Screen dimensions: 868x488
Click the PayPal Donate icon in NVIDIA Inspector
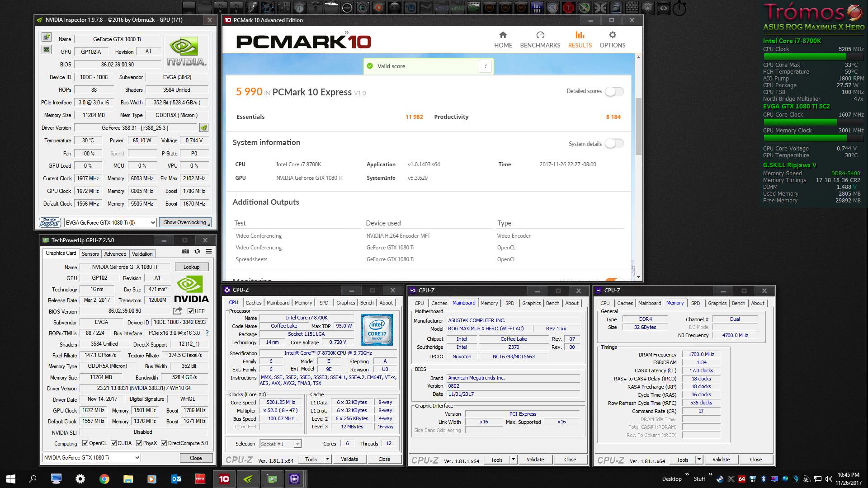pyautogui.click(x=50, y=222)
